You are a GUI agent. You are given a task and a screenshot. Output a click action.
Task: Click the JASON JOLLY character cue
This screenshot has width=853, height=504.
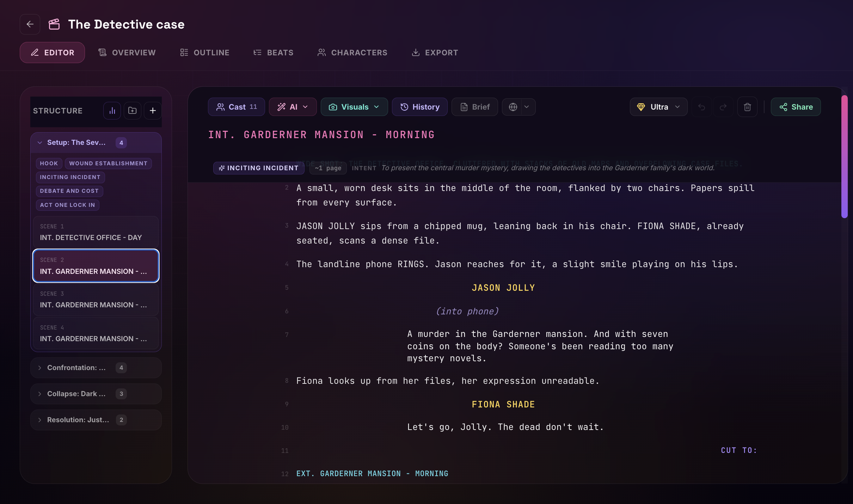(503, 288)
